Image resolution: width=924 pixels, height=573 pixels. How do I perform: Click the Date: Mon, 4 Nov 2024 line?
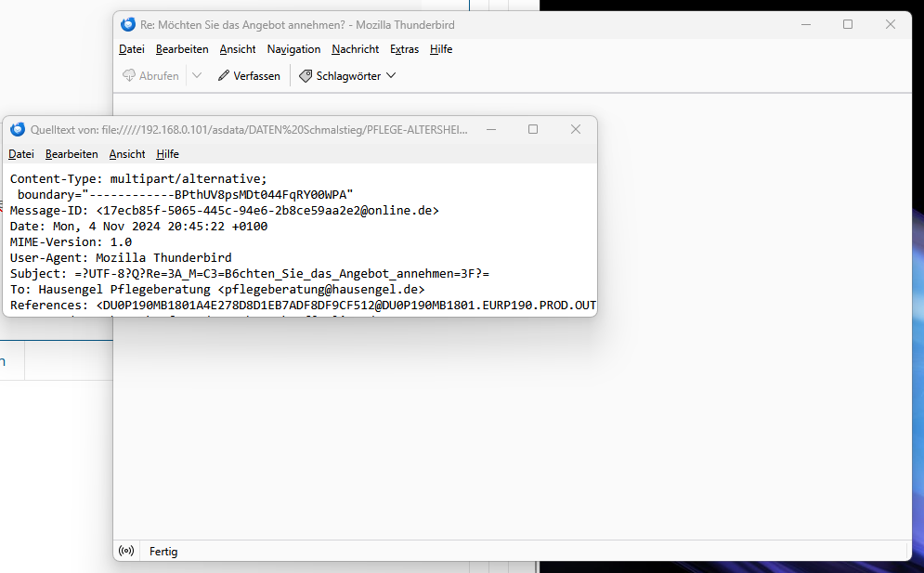tap(138, 227)
